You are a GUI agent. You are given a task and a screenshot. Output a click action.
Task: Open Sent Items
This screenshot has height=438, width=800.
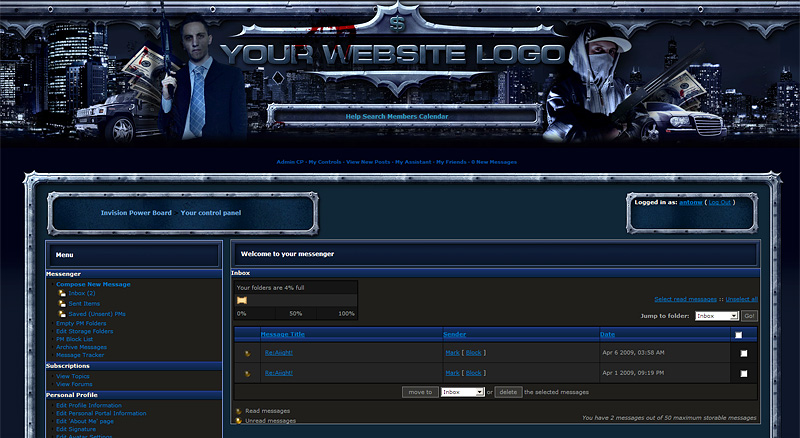(84, 304)
